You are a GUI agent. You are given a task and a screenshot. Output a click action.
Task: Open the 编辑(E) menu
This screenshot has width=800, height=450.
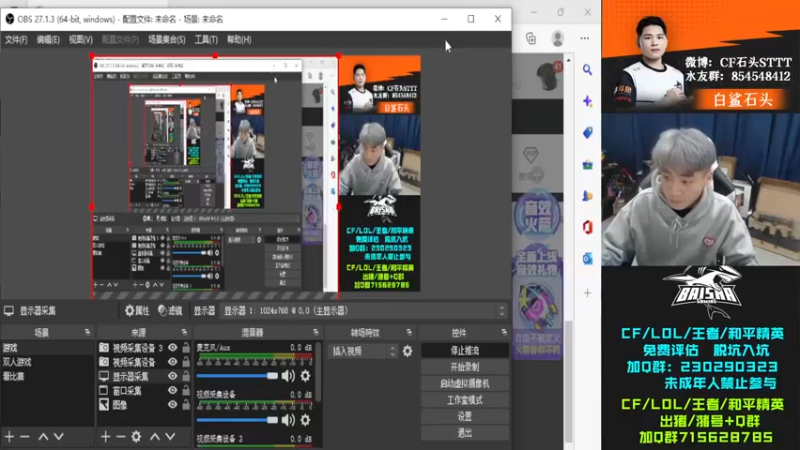48,40
